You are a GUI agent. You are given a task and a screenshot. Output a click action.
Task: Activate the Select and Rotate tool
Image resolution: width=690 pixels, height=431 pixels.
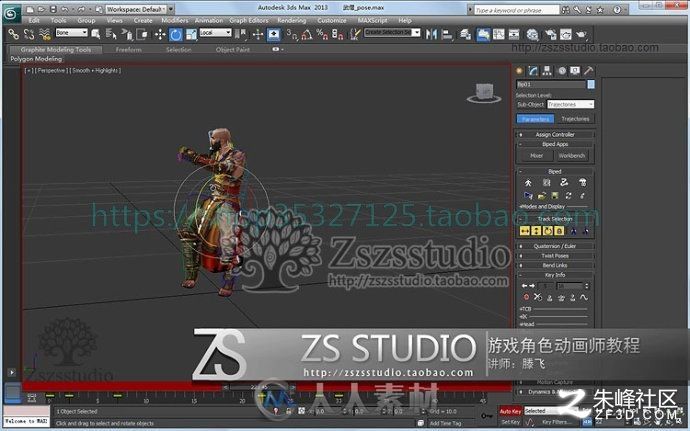coord(176,34)
